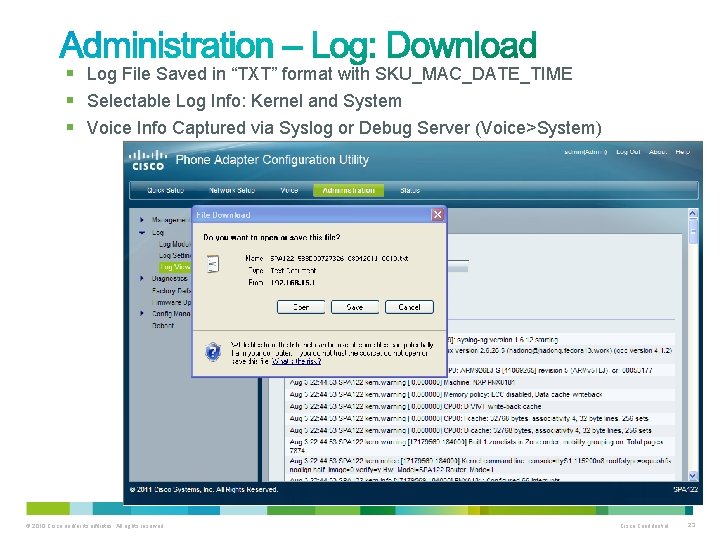Select Log Setting in sidebar

coord(175,255)
